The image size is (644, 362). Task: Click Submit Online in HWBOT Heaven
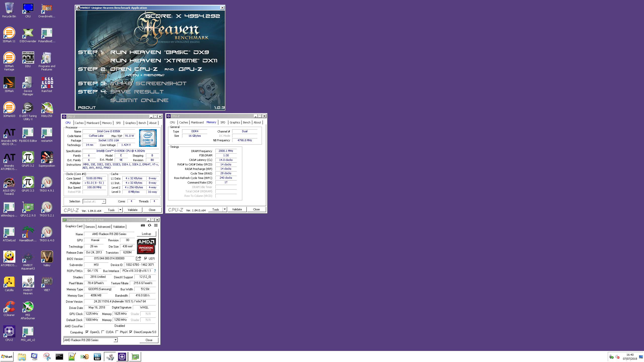[139, 100]
